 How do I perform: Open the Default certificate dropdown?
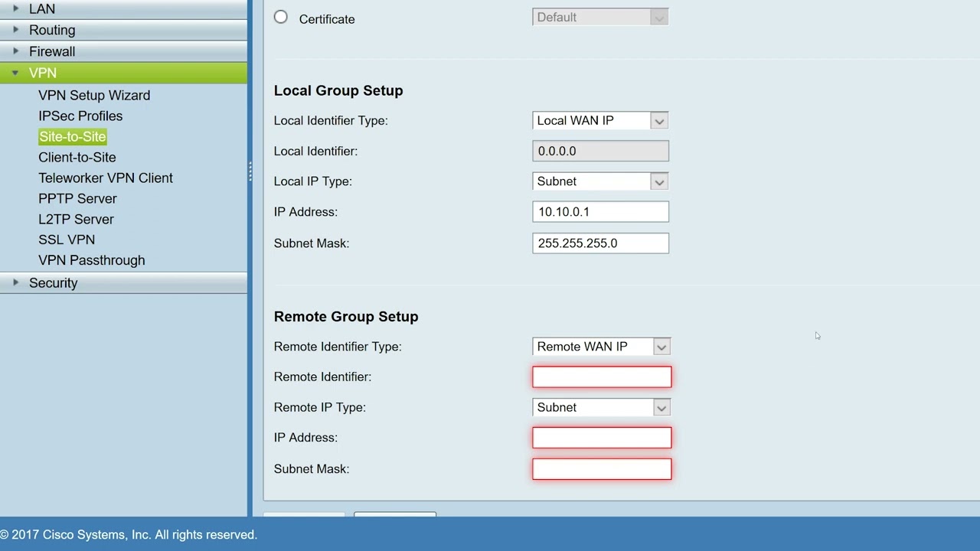coord(600,17)
